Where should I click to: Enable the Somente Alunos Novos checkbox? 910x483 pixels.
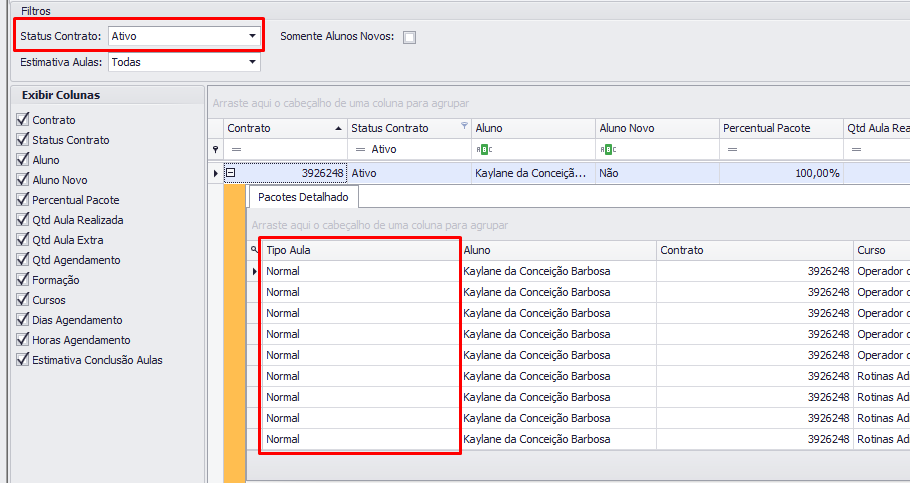[x=409, y=38]
